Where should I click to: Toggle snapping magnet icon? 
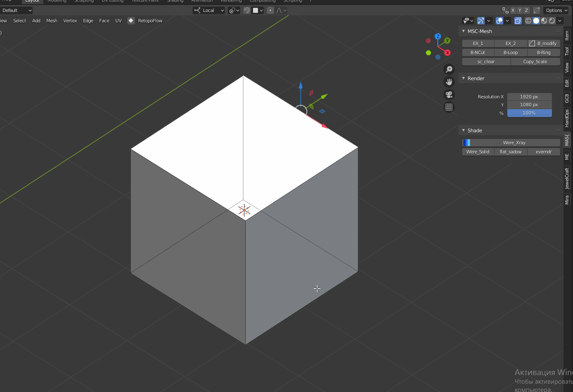tap(247, 10)
